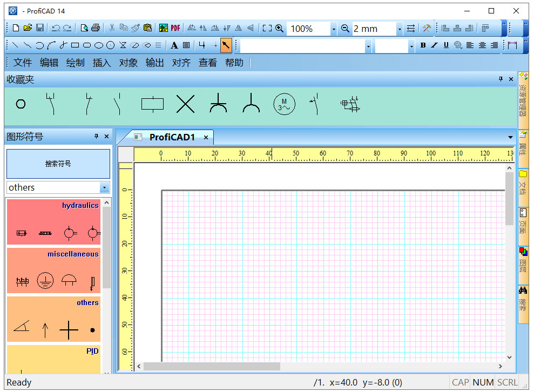This screenshot has height=392, width=534.
Task: Open the others symbol category dropdown
Action: 104,187
